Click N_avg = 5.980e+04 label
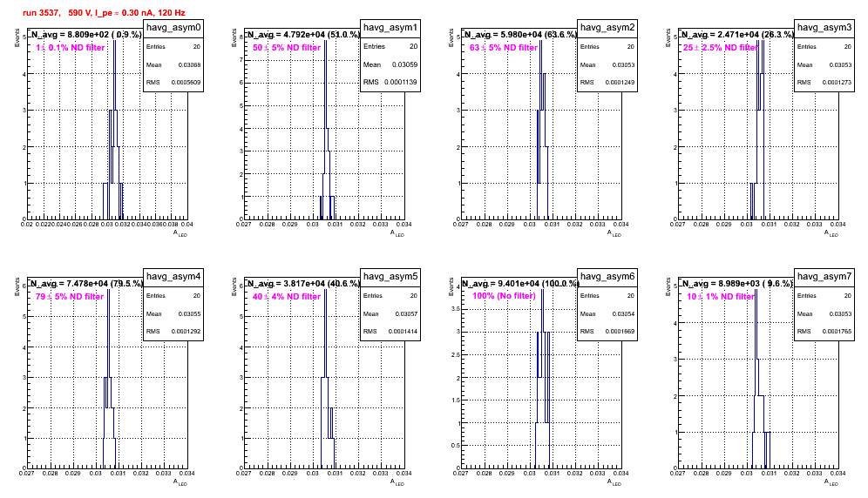The height and width of the screenshot is (498, 868). tap(520, 34)
